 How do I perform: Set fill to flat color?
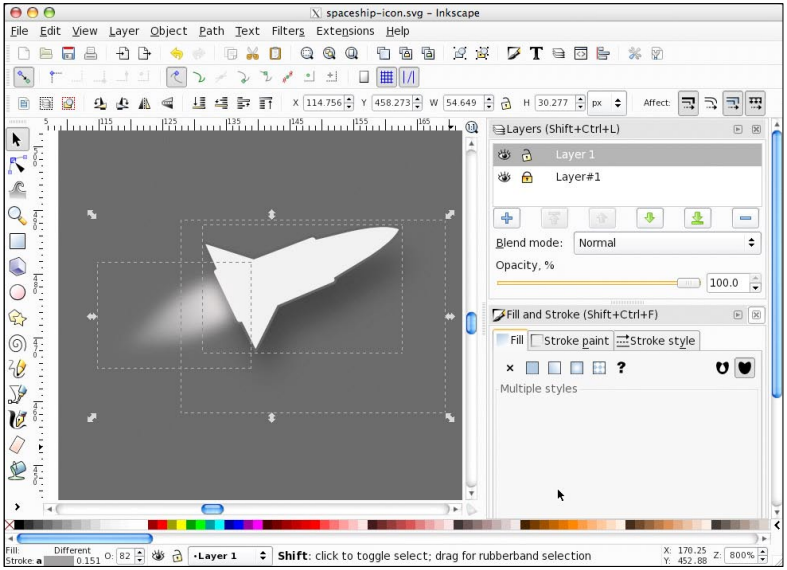click(x=532, y=368)
